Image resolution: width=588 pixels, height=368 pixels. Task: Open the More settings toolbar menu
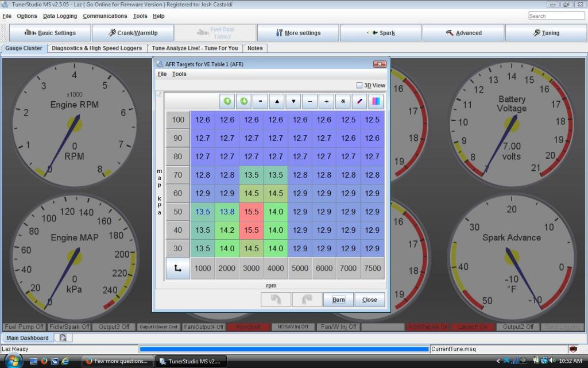pyautogui.click(x=298, y=33)
